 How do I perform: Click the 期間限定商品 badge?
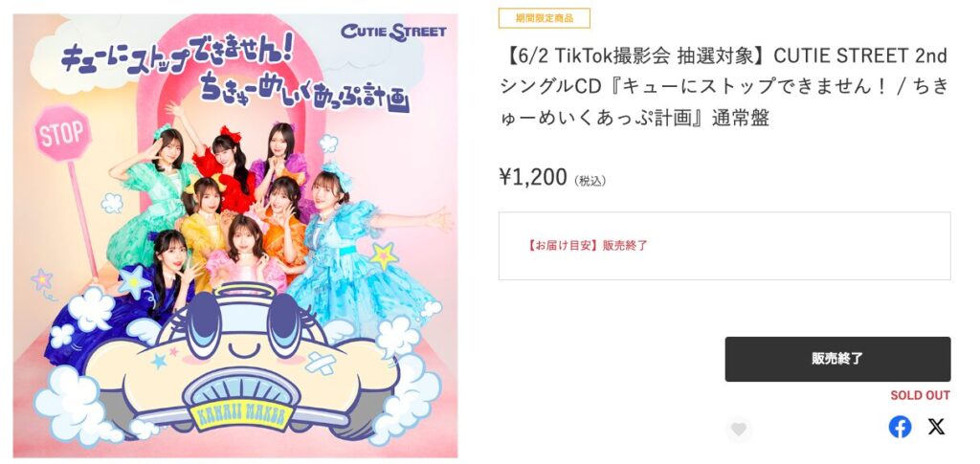pyautogui.click(x=545, y=18)
